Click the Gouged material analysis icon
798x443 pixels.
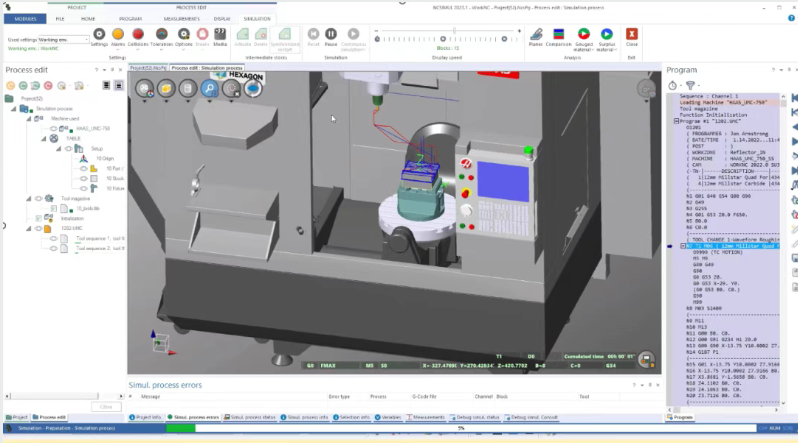(x=582, y=36)
